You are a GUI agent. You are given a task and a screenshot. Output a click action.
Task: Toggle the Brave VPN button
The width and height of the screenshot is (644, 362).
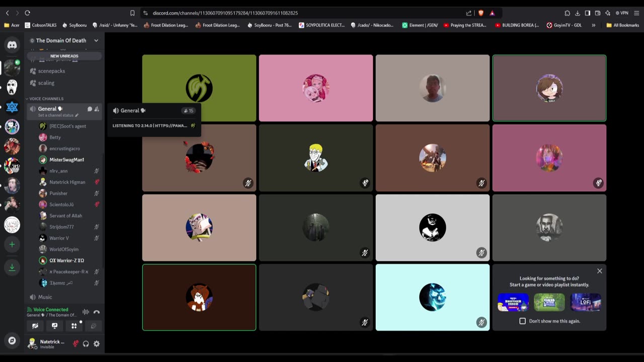(622, 13)
